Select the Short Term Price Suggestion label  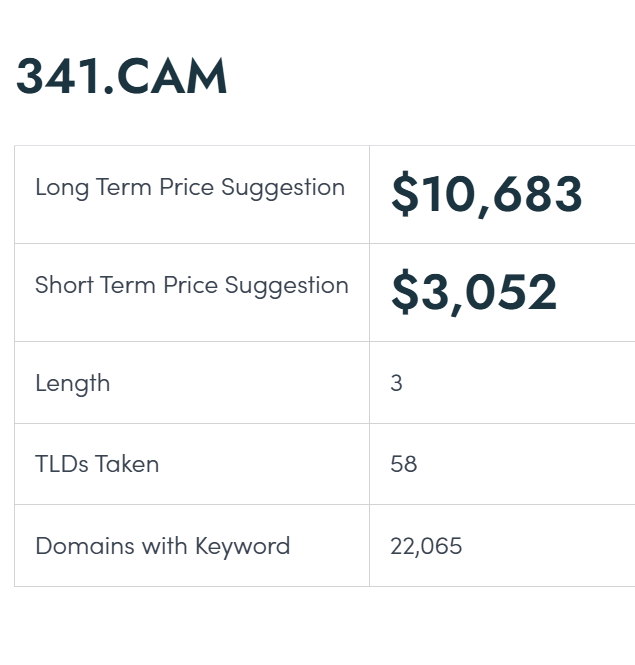pos(192,285)
